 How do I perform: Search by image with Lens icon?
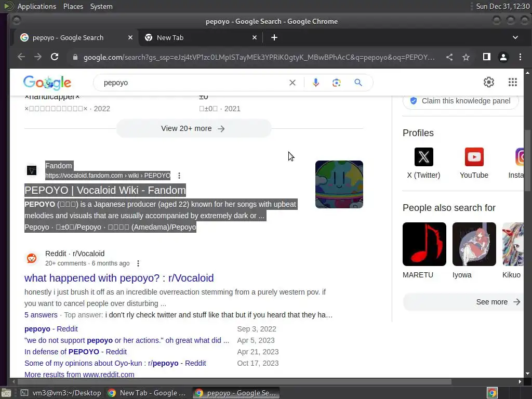click(x=336, y=83)
